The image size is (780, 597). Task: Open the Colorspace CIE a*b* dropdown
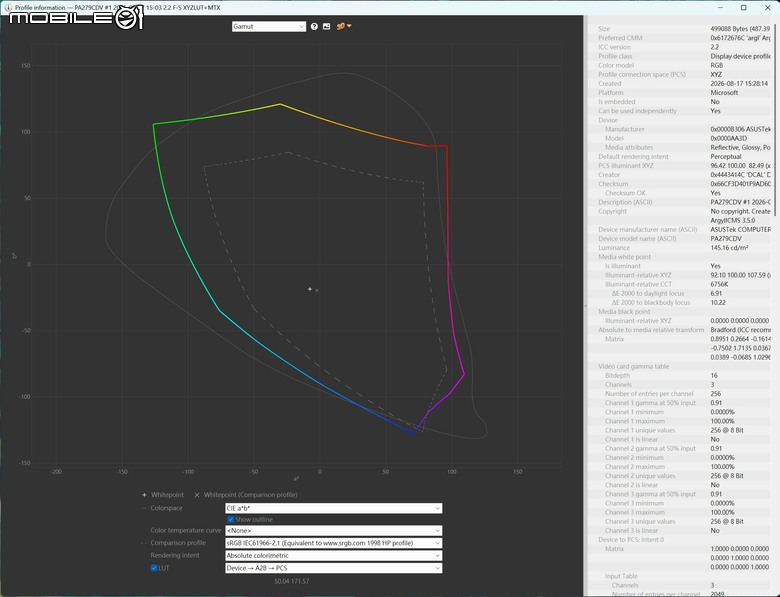pos(333,508)
